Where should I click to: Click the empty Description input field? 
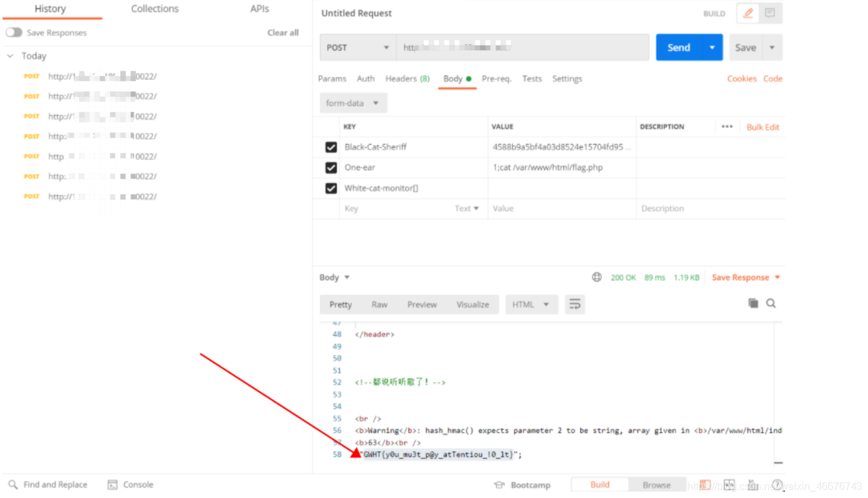pos(710,208)
